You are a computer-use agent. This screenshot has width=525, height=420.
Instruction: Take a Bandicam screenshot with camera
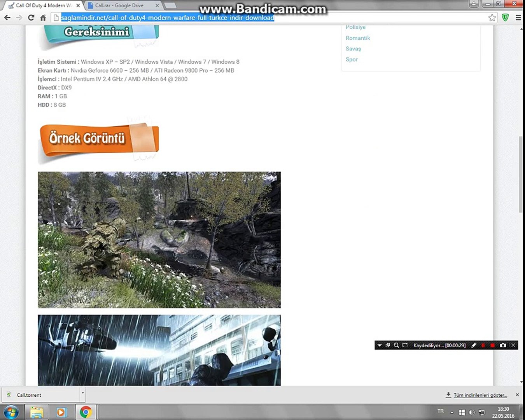pos(503,345)
